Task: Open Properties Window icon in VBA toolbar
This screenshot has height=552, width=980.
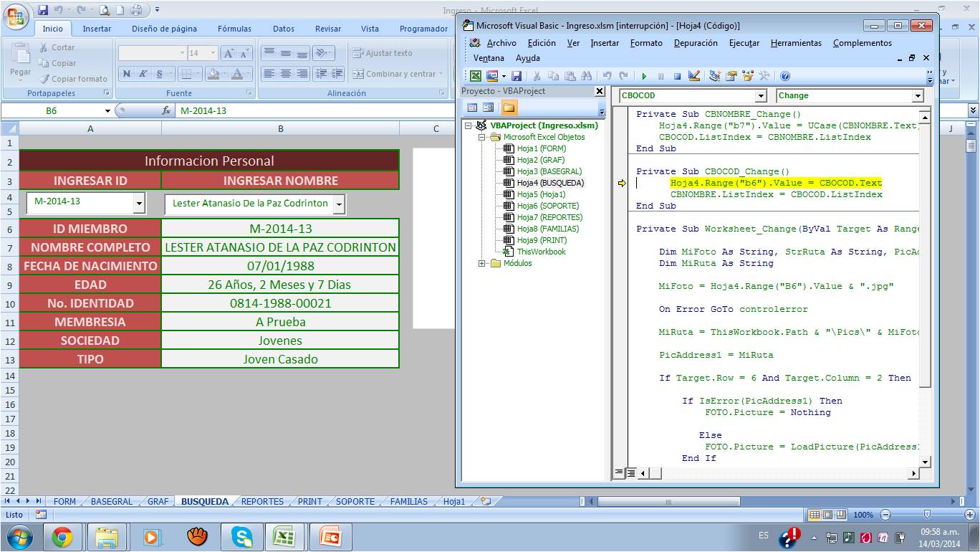Action: click(731, 76)
